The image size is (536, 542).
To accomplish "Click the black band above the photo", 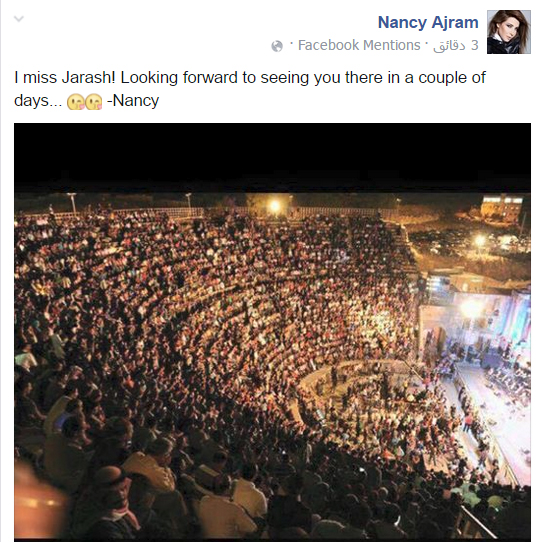I will pos(272,156).
